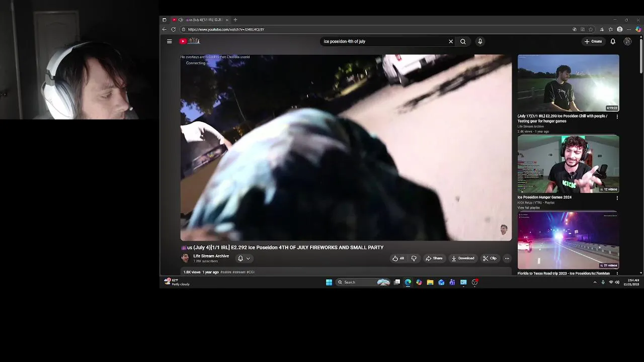
Task: Start voice search with microphone icon
Action: 480,41
